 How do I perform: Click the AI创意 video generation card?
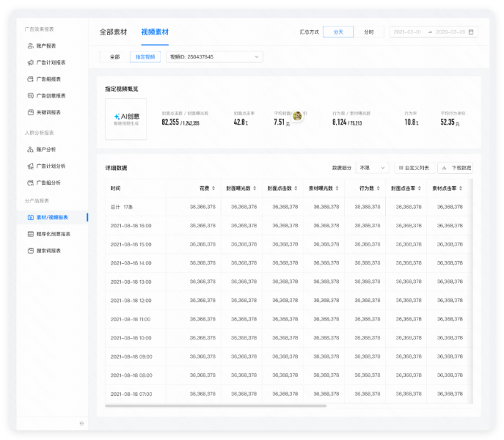[126, 119]
